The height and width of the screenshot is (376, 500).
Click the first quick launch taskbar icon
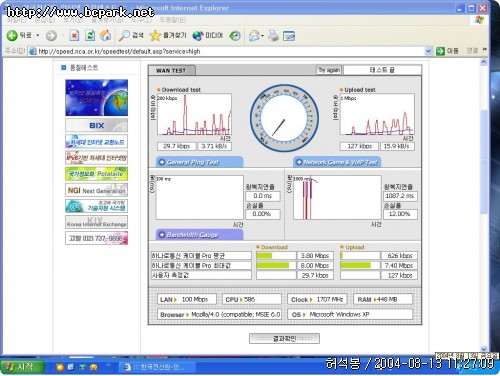(60, 367)
